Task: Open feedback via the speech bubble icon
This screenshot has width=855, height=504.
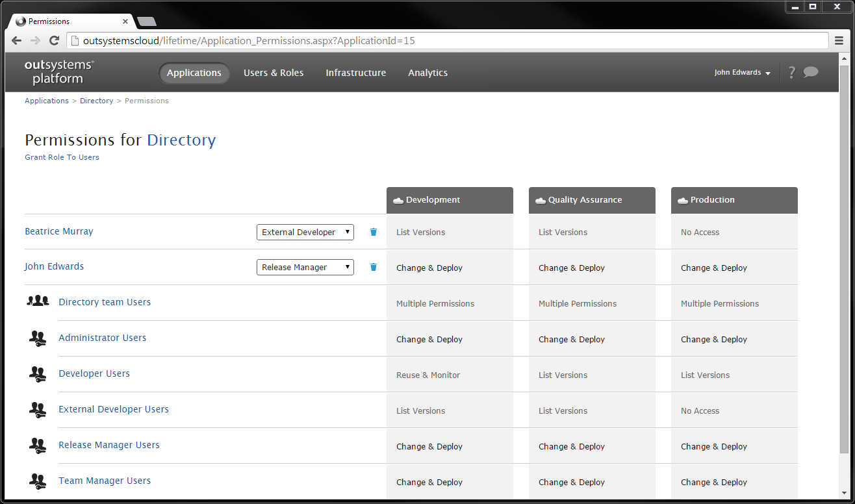Action: click(x=811, y=72)
